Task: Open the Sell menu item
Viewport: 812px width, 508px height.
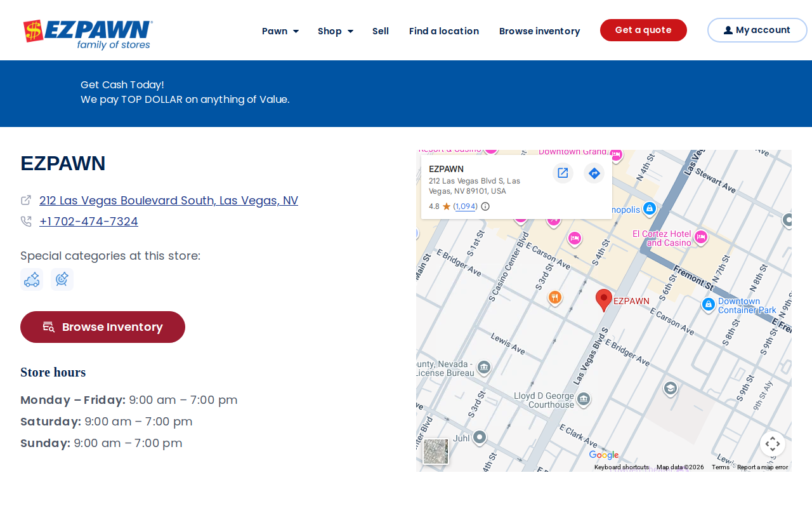Action: tap(381, 31)
